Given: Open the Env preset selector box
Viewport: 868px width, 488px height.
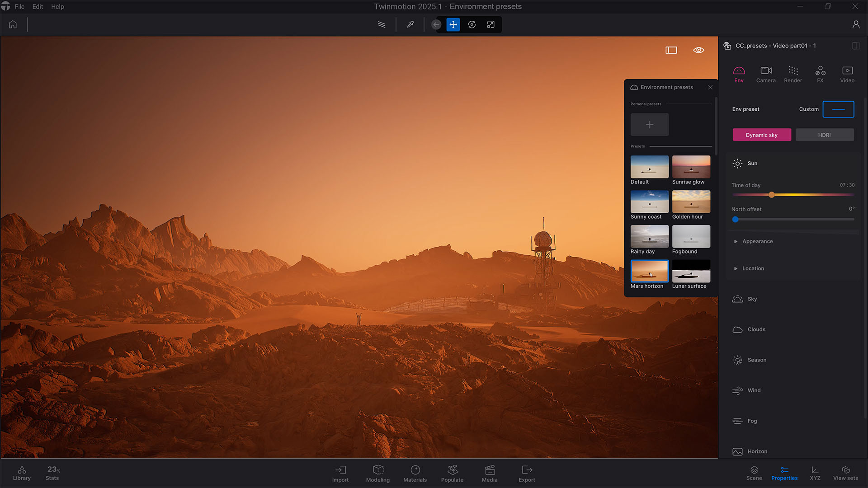Looking at the screenshot, I should tap(838, 109).
